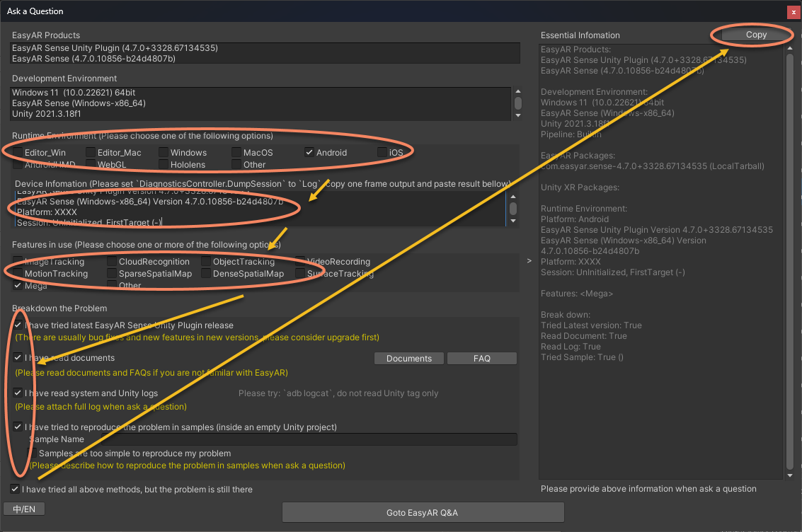The width and height of the screenshot is (802, 532).
Task: Click the Copy button
Action: (755, 35)
